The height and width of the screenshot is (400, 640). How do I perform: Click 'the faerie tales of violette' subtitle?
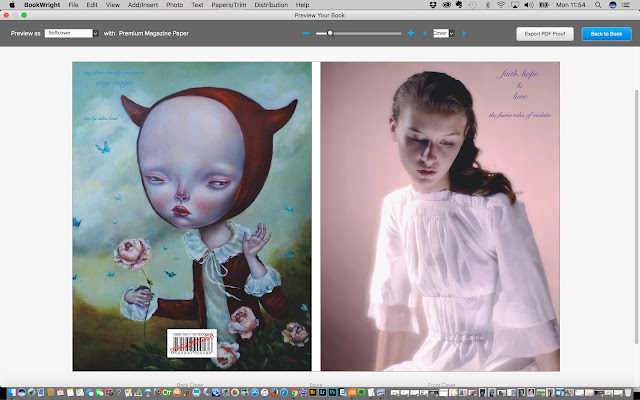520,115
